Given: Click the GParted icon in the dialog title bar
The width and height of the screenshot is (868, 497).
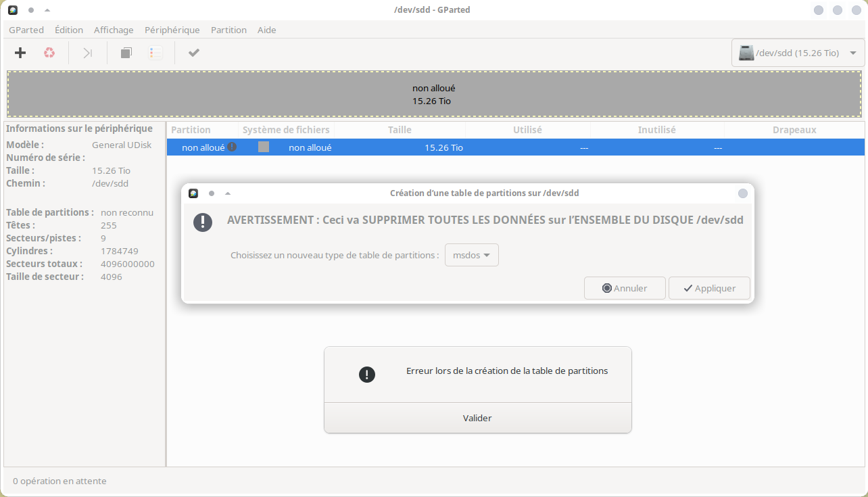Looking at the screenshot, I should click(x=193, y=193).
